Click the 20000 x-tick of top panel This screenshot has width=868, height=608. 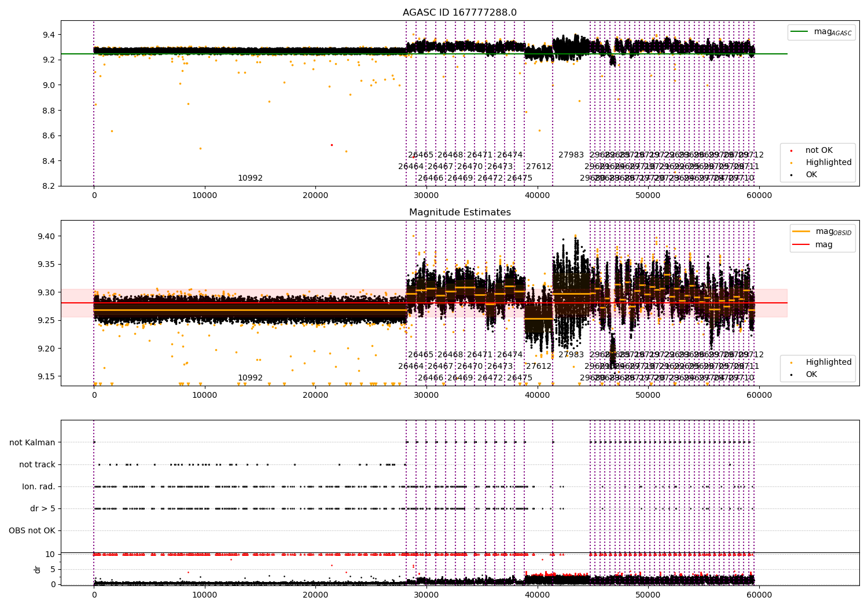point(315,196)
